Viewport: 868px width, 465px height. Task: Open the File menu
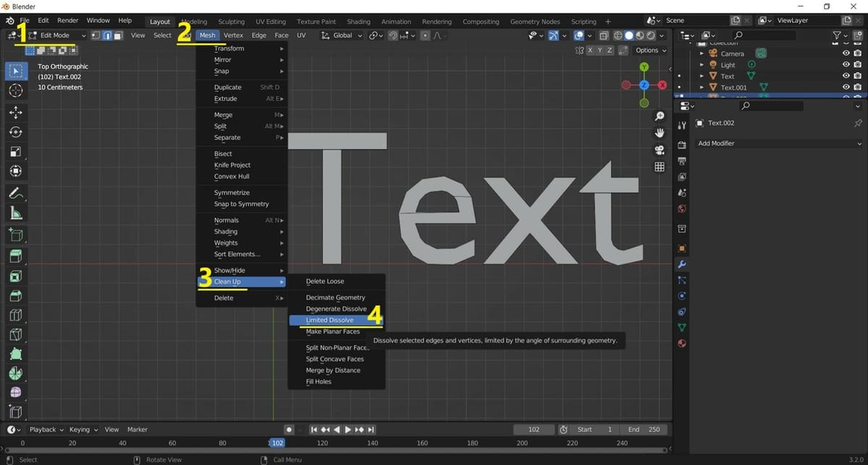click(25, 20)
